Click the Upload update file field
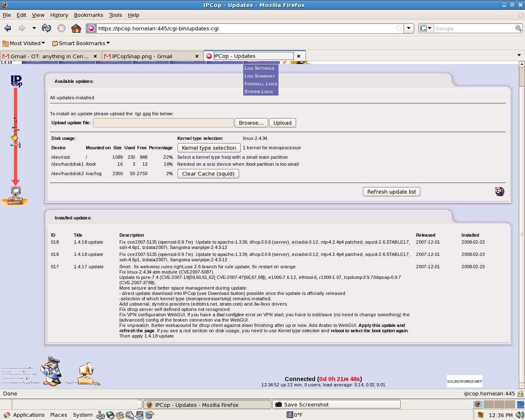525x420 pixels. (x=163, y=123)
